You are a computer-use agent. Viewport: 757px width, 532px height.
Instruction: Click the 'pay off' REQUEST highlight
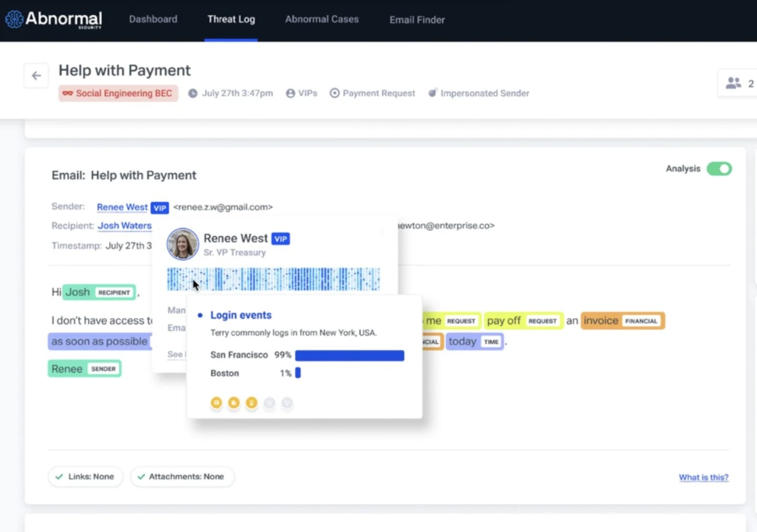(x=523, y=321)
